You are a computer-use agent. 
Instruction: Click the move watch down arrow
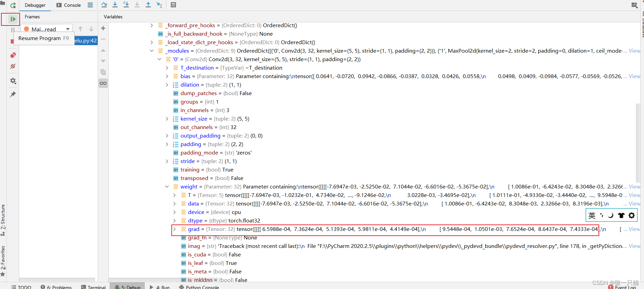click(103, 61)
